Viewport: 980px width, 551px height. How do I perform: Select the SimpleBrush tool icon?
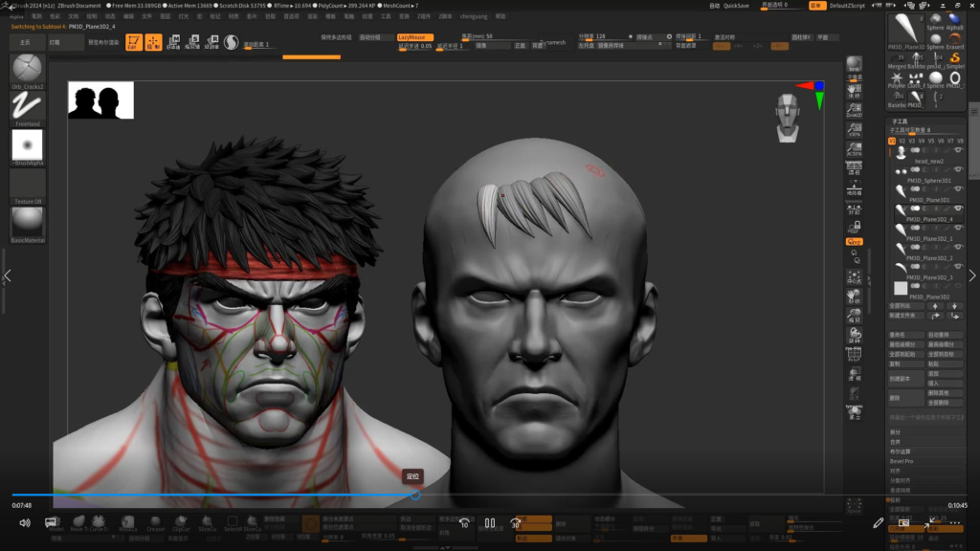point(955,58)
